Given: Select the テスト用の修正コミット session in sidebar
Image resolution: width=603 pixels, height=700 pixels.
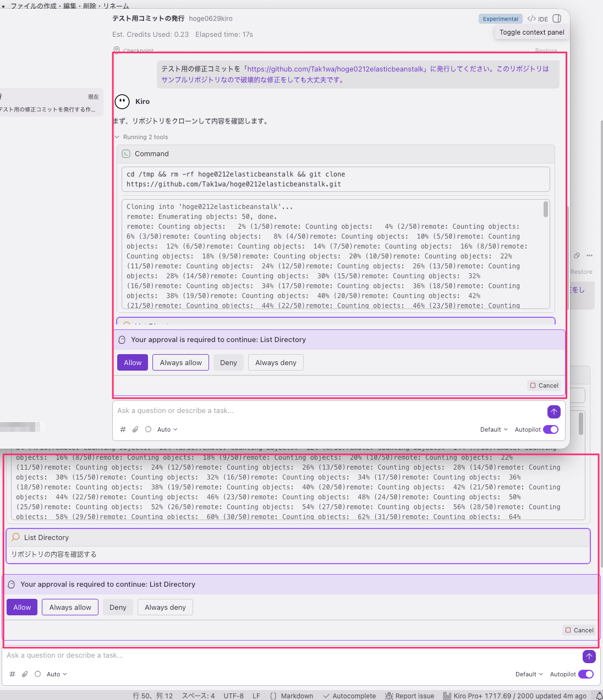Looking at the screenshot, I should (x=51, y=103).
